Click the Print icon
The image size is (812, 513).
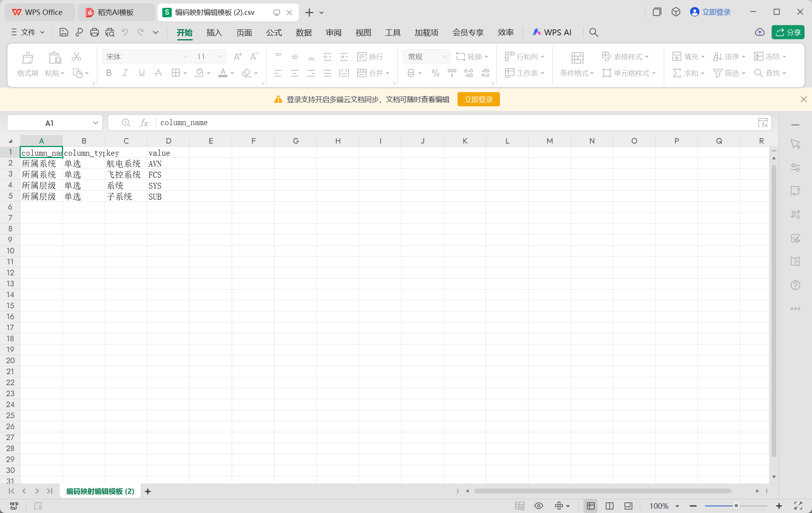[x=94, y=33]
